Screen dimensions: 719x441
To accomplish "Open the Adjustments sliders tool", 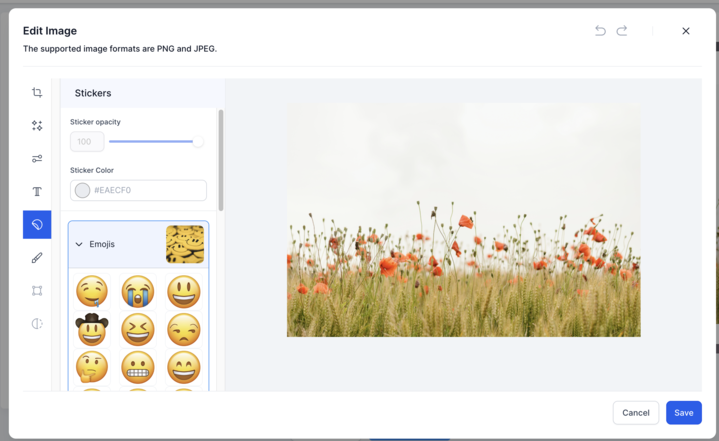I will coord(37,159).
